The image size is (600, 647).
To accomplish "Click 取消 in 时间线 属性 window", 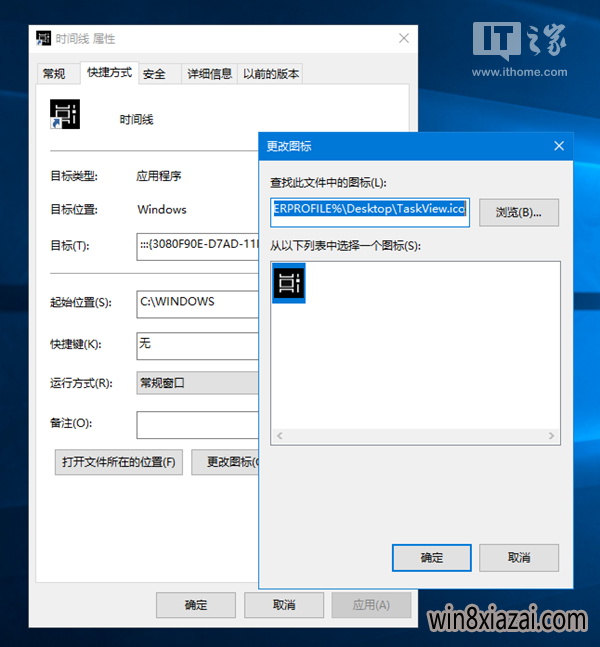I will coord(284,605).
